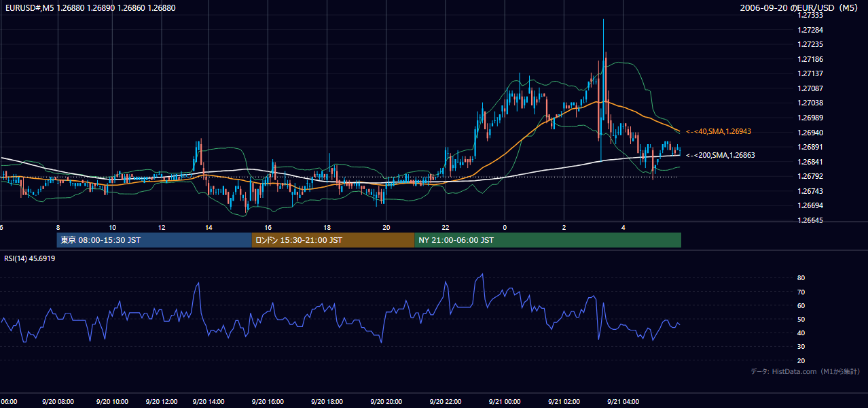Click the NY 21:00-06:00 JST session bar
Screen dimensions: 868x408
[547, 240]
